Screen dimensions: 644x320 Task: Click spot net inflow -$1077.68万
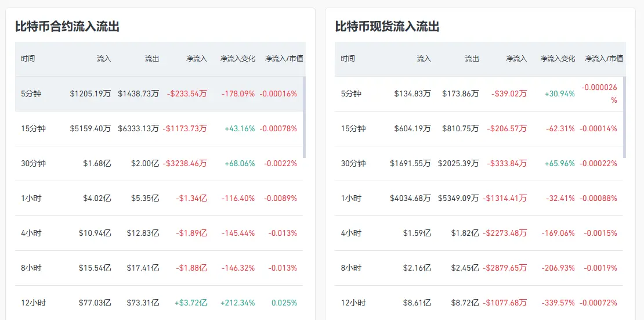pos(505,303)
